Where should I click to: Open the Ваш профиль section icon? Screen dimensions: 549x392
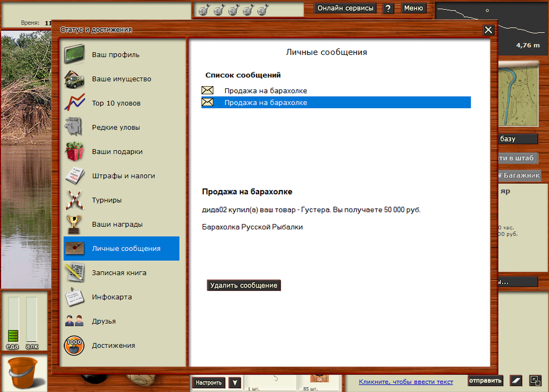[74, 54]
